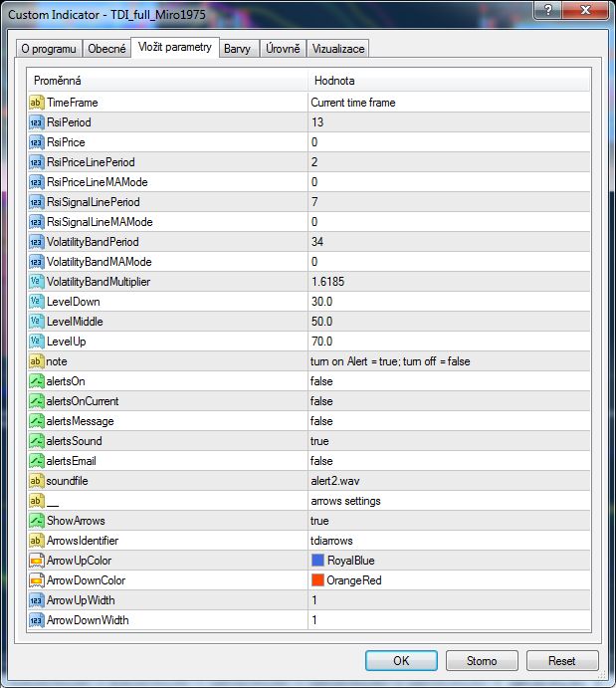Select the note value about Alert

coord(390,361)
